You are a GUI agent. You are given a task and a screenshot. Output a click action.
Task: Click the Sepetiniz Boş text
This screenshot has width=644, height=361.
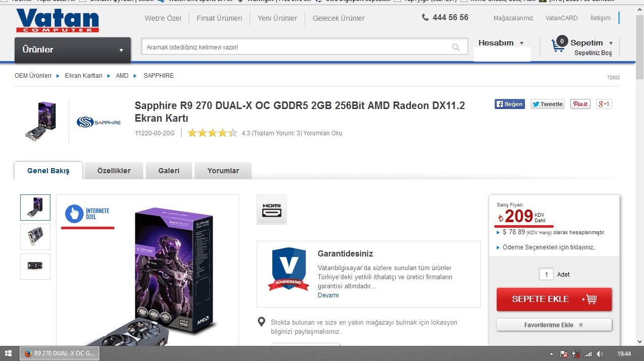coord(593,53)
